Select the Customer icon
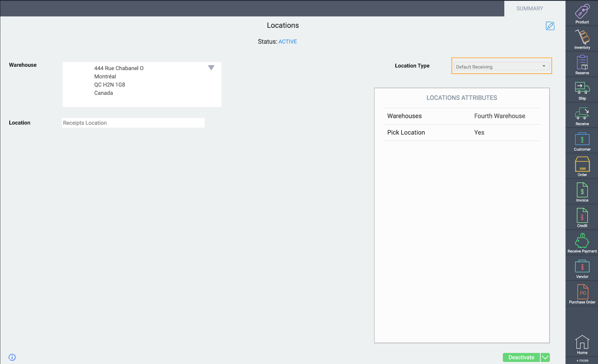Screen dimensions: 598x364 click(x=582, y=140)
